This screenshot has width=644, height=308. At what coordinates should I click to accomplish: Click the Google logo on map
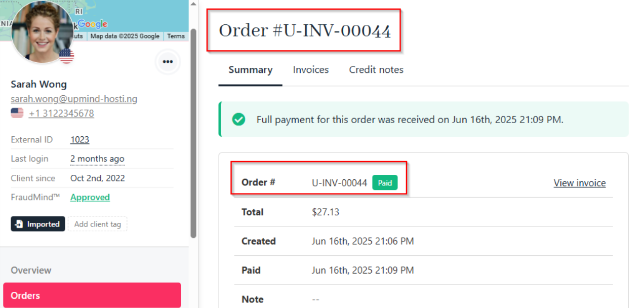(x=92, y=24)
